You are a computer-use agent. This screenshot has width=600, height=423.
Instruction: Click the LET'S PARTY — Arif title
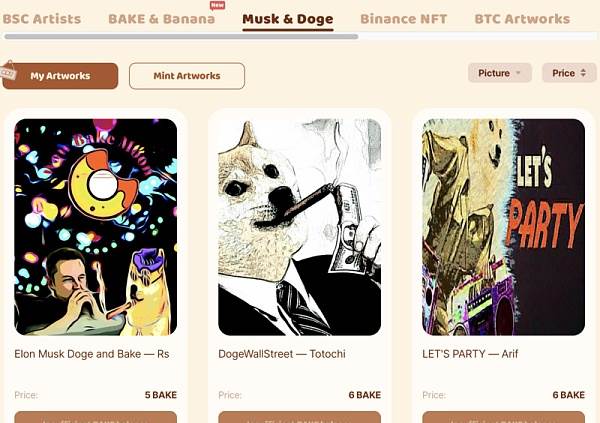click(470, 354)
